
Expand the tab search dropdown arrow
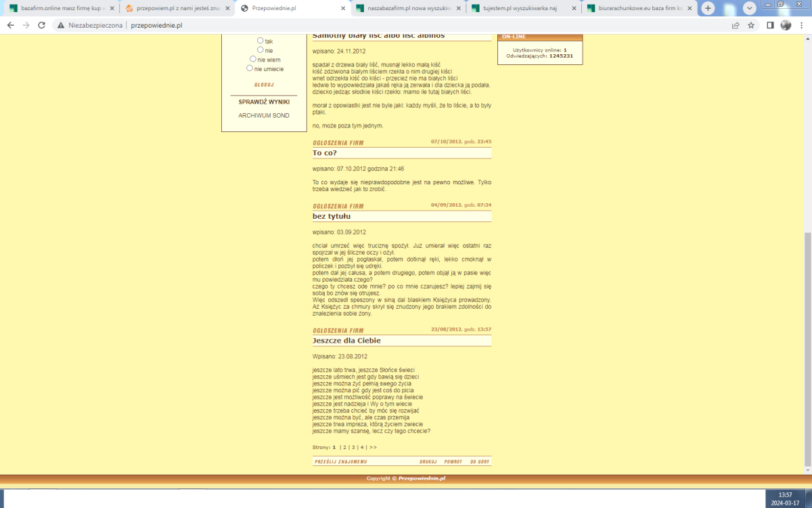(749, 9)
